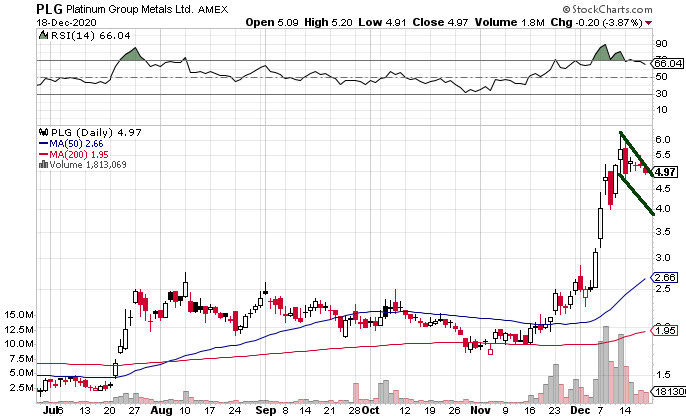Click the green RSI mountain icon
686x416 pixels.
click(43, 35)
